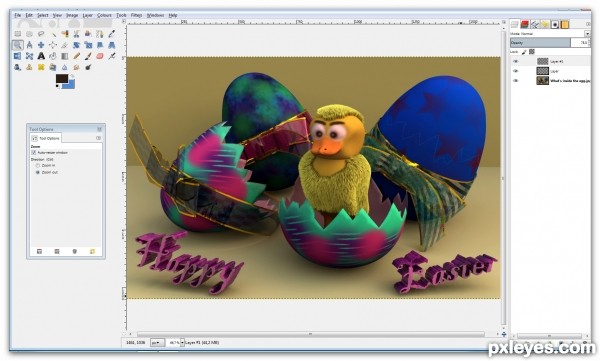Select the Airbrush tool
Image resolution: width=600 pixels, height=361 pixels.
point(112,56)
